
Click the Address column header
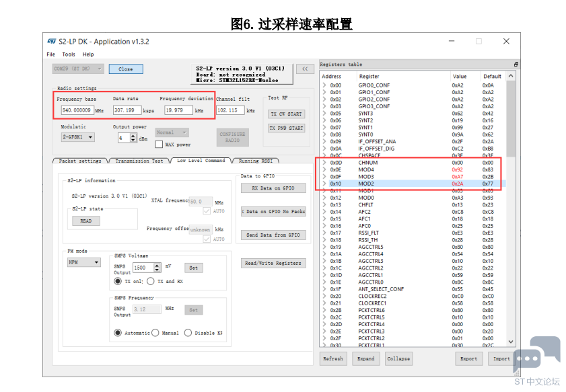tap(331, 77)
